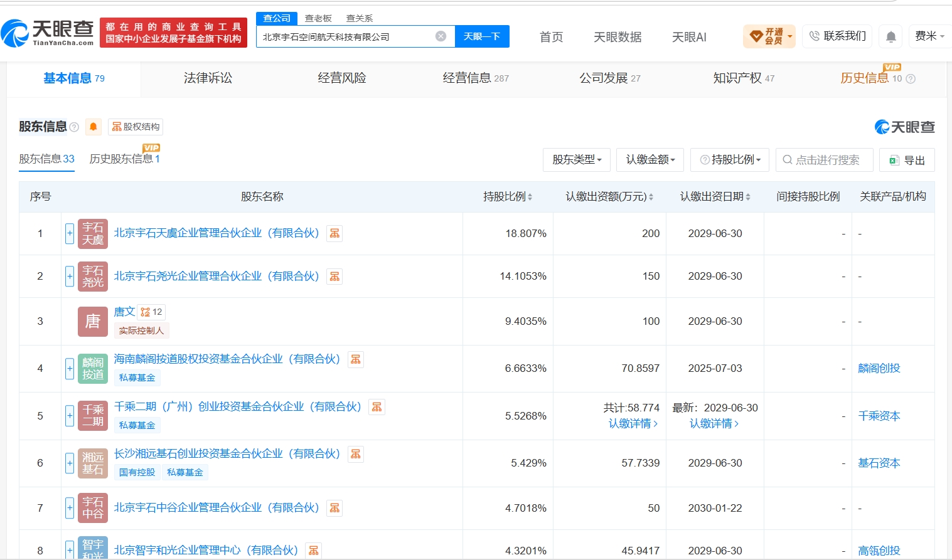Switch to the 经营信息 tab
This screenshot has width=952, height=560.
tap(476, 78)
